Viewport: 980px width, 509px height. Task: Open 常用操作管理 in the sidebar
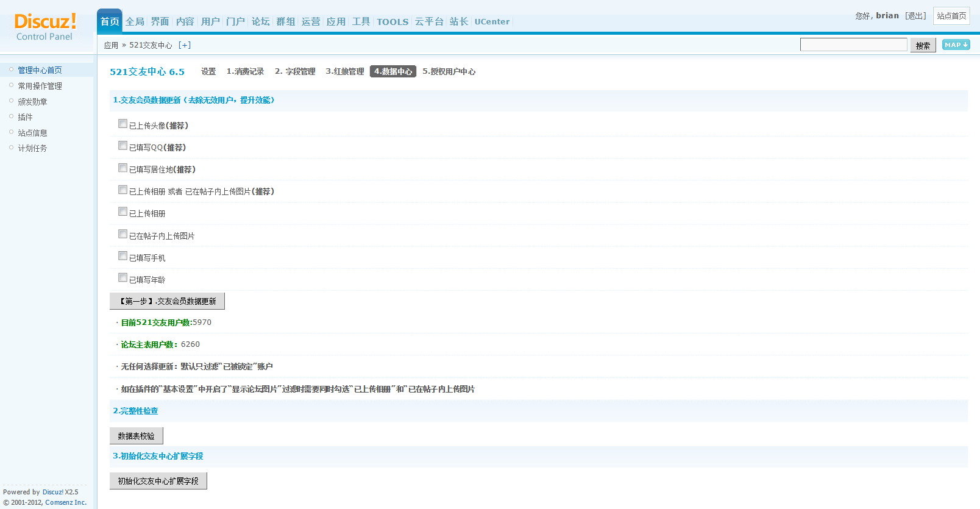(40, 86)
